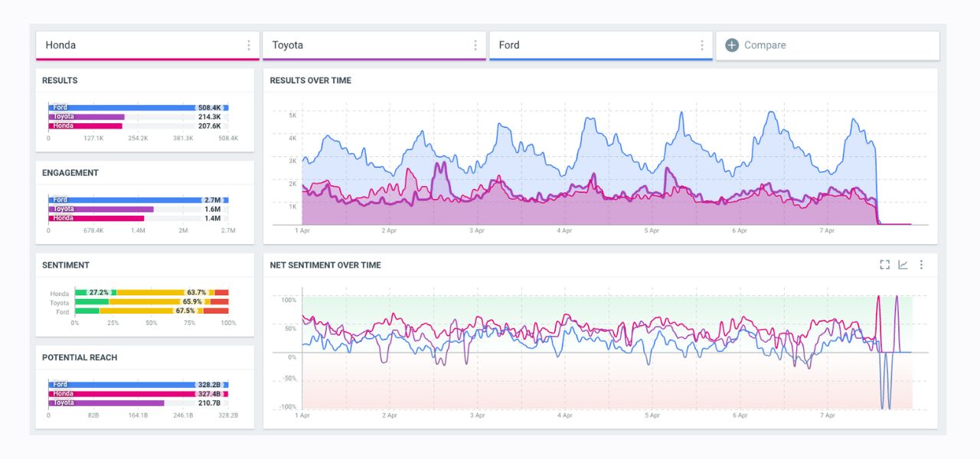The width and height of the screenshot is (980, 459).
Task: Select the Toyota query tab
Action: [x=374, y=45]
